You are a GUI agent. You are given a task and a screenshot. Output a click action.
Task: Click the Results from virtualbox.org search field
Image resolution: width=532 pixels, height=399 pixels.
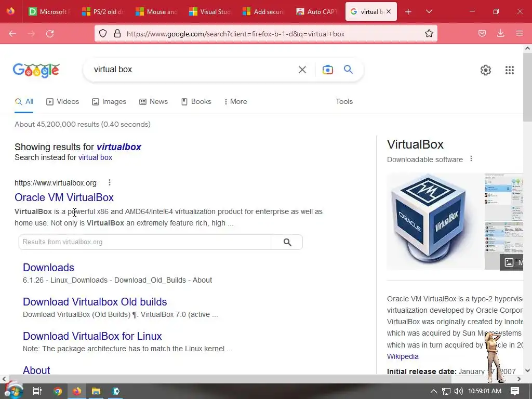[x=145, y=242]
